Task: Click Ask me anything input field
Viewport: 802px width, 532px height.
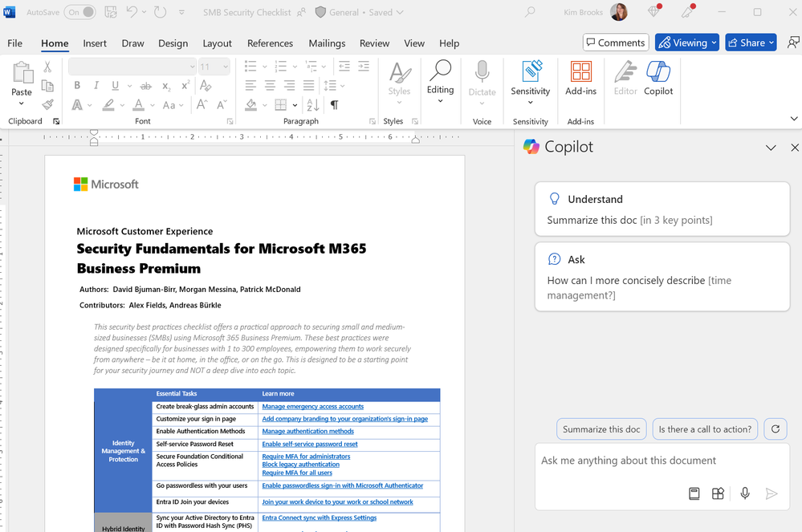Action: (x=662, y=461)
